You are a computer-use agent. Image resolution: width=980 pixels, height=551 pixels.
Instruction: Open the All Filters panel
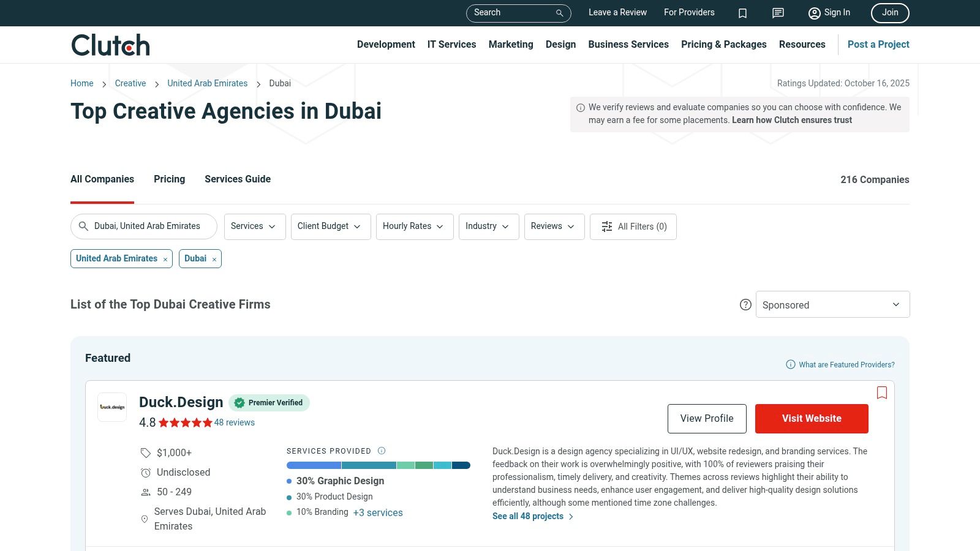pos(633,227)
